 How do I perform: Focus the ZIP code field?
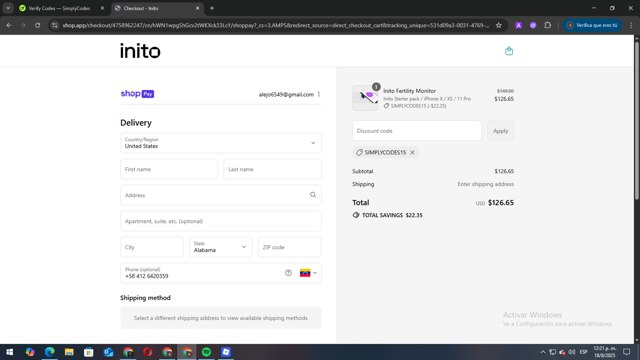coord(289,247)
